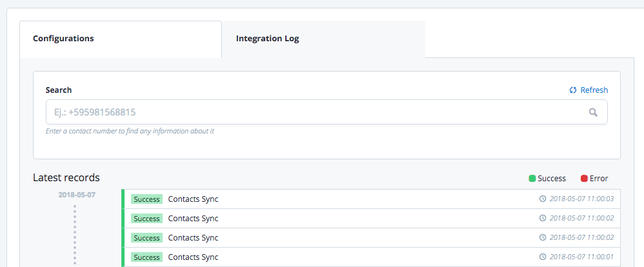Click the magnifier icon in the search box
644x267 pixels.
click(593, 112)
